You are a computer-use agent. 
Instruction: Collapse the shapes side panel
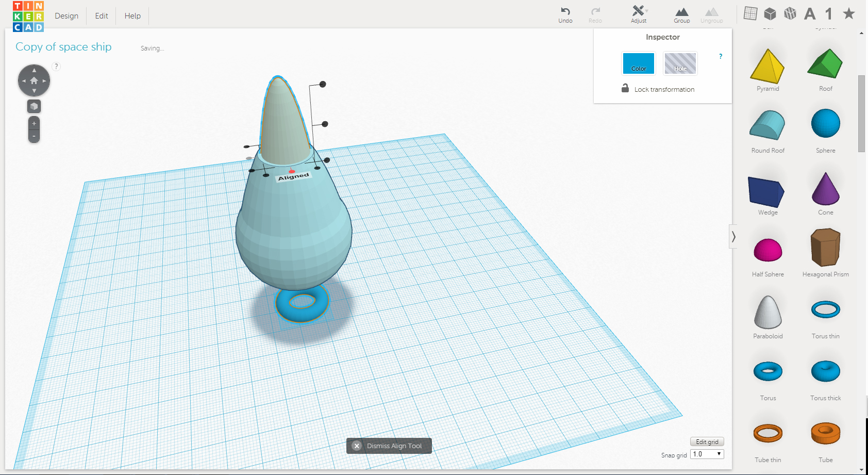tap(733, 237)
